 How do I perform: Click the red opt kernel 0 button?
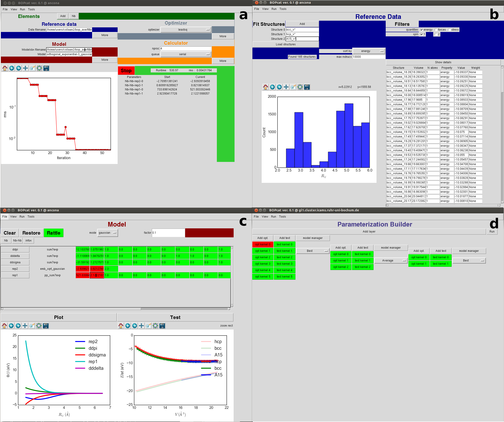click(x=263, y=244)
